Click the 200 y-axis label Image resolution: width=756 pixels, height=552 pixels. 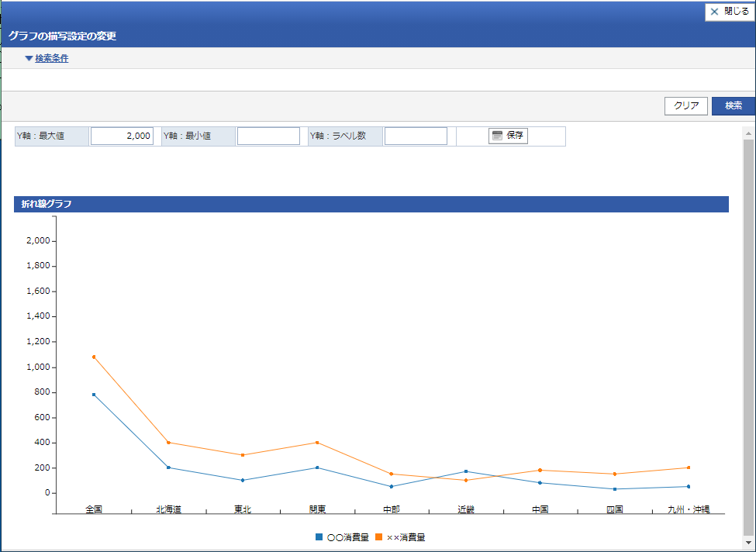coord(43,467)
